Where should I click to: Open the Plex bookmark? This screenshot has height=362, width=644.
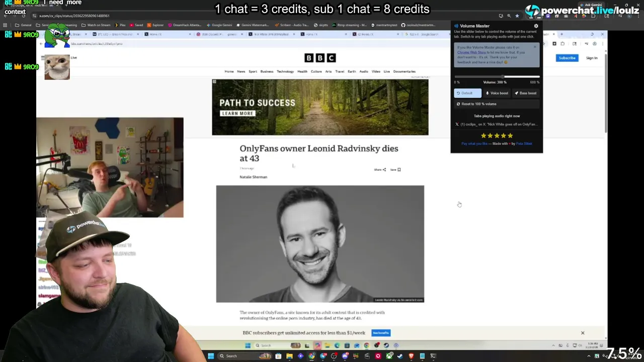120,25
